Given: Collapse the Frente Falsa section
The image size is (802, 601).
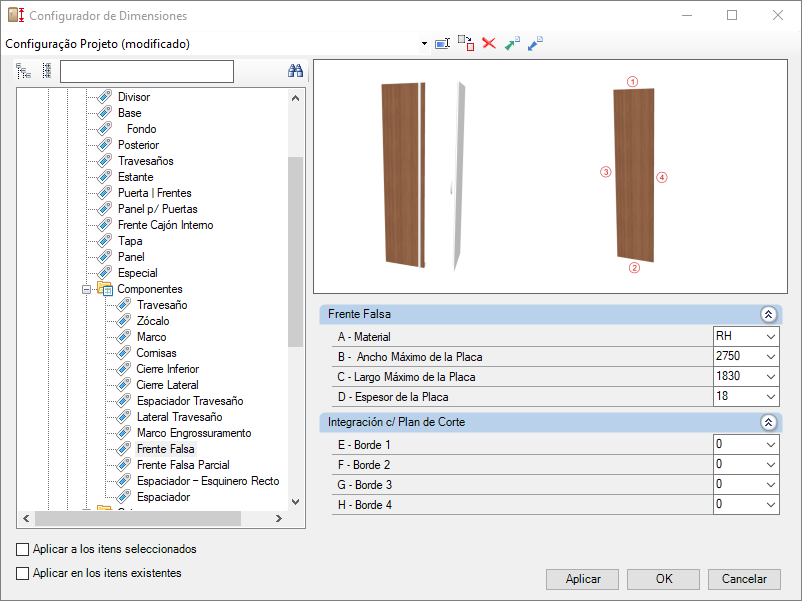Looking at the screenshot, I should (x=768, y=314).
